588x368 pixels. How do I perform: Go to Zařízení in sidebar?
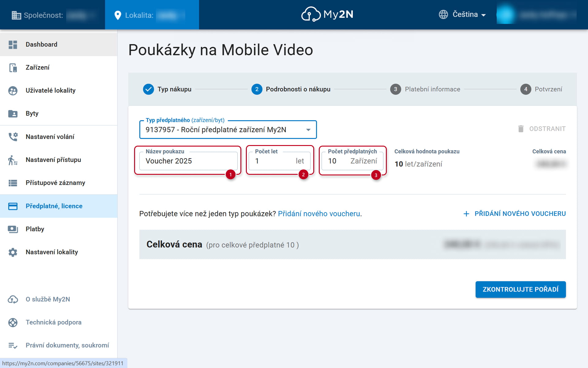pyautogui.click(x=58, y=67)
